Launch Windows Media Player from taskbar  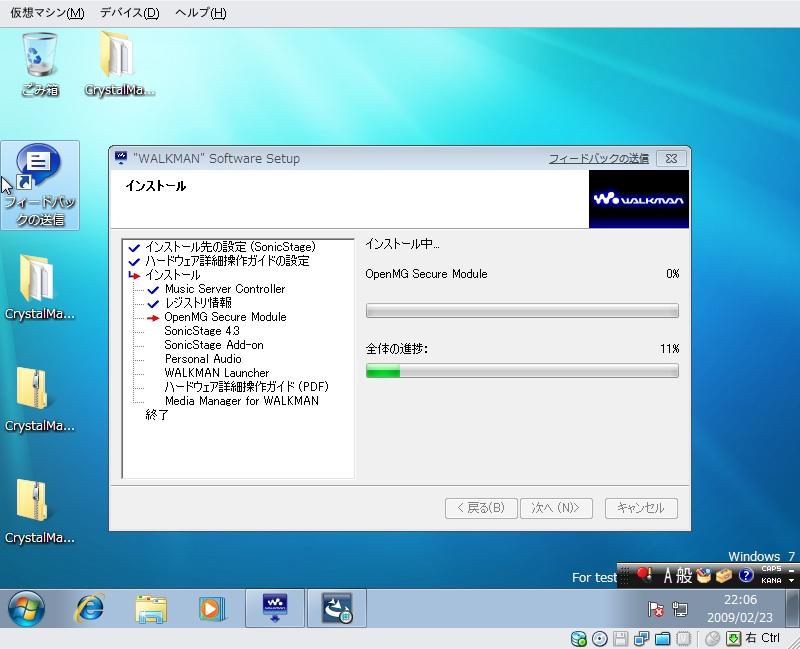[211, 608]
